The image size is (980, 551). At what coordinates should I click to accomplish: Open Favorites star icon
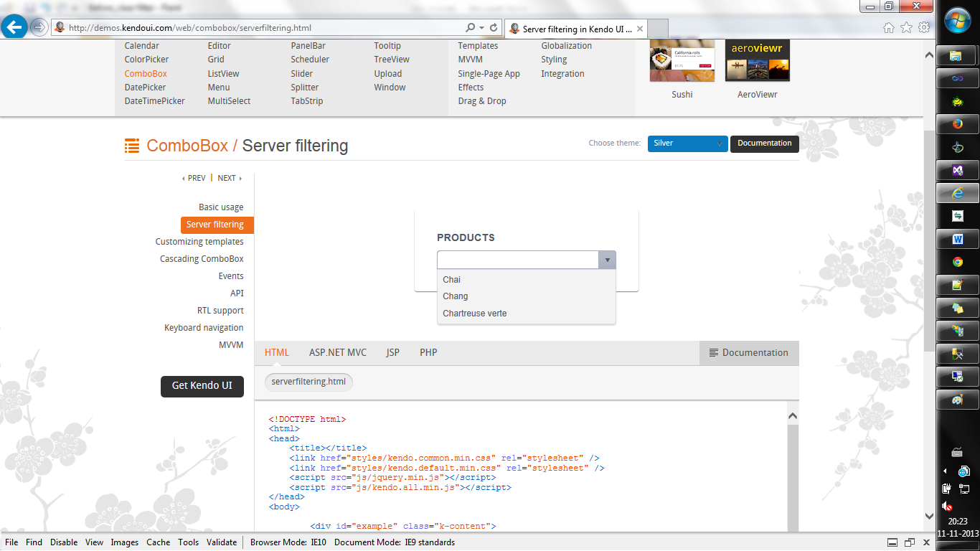906,28
